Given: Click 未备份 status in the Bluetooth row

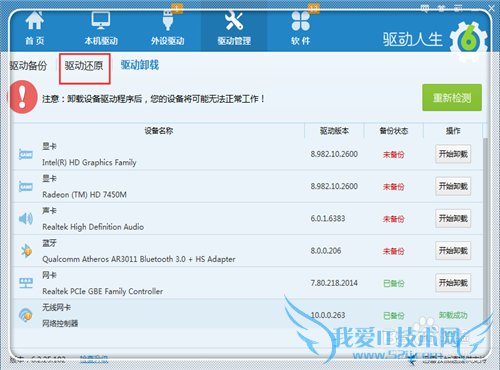Looking at the screenshot, I should coord(394,251).
